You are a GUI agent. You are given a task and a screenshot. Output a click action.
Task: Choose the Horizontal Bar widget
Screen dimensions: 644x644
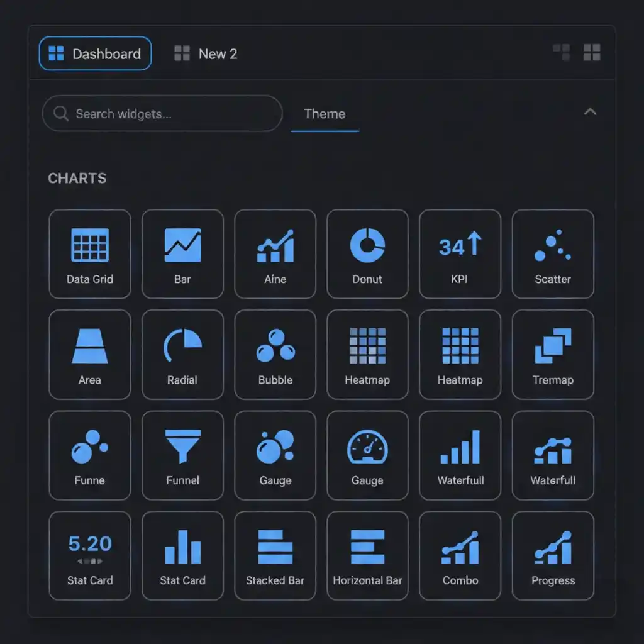click(x=367, y=555)
